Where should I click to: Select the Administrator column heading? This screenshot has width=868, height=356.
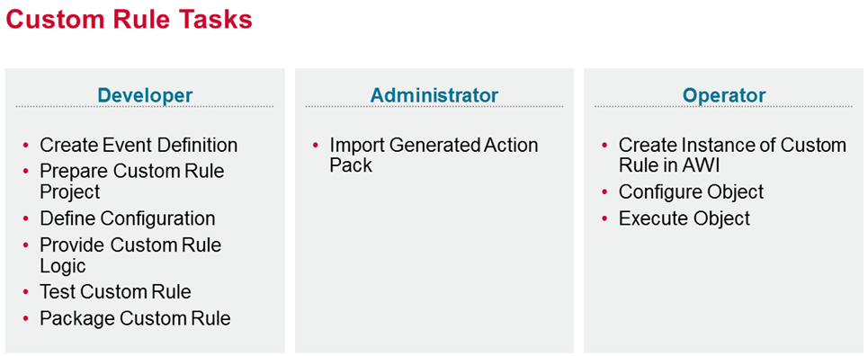(x=434, y=95)
